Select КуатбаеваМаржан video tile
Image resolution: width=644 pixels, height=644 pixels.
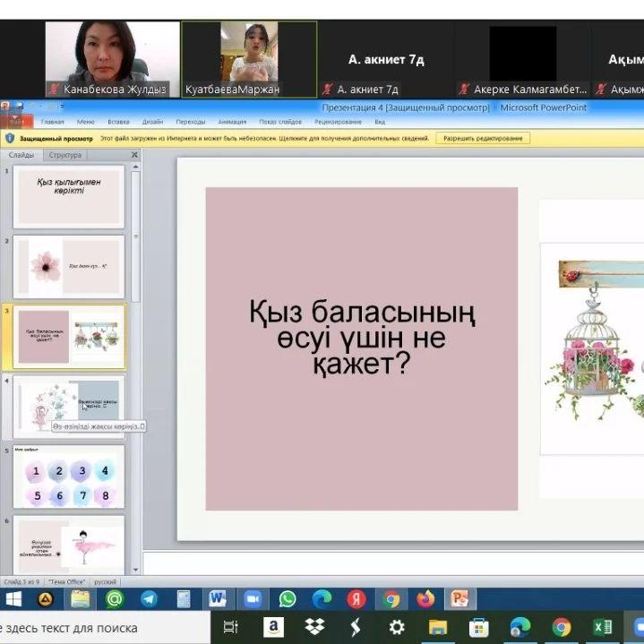[x=249, y=59]
